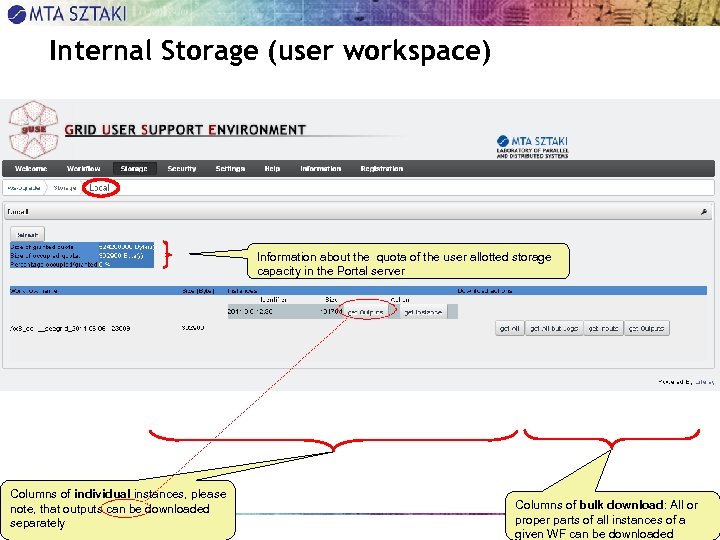Click the Size of occupied quota row
The width and height of the screenshot is (720, 540).
click(82, 255)
